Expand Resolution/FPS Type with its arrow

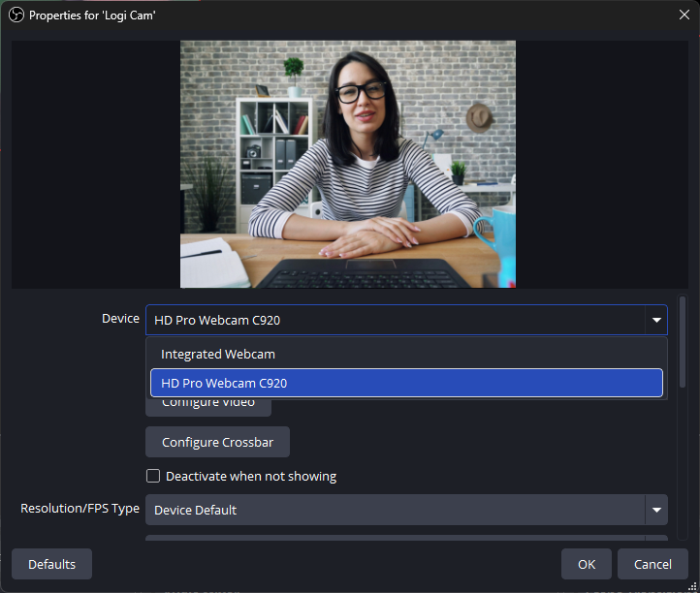pyautogui.click(x=656, y=510)
